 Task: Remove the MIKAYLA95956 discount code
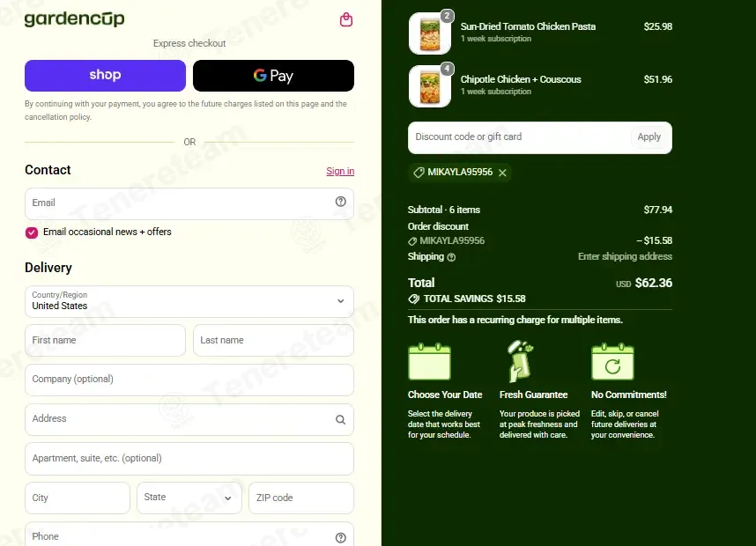[x=502, y=173]
